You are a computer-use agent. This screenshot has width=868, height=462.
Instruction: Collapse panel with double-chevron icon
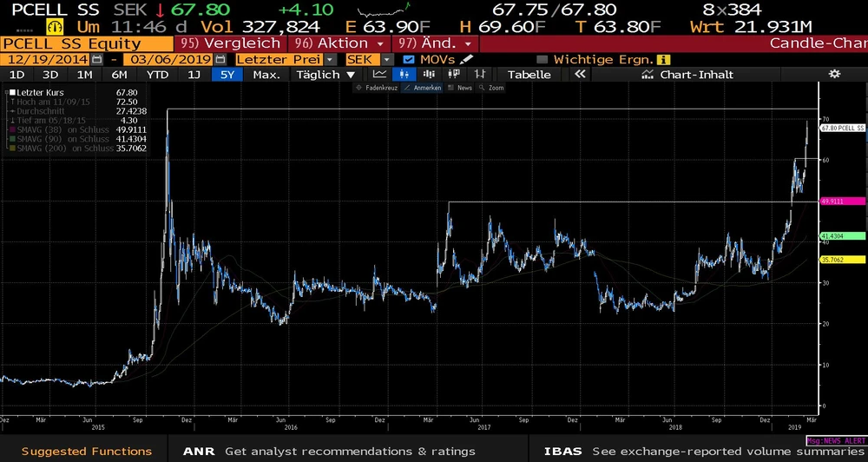point(581,75)
